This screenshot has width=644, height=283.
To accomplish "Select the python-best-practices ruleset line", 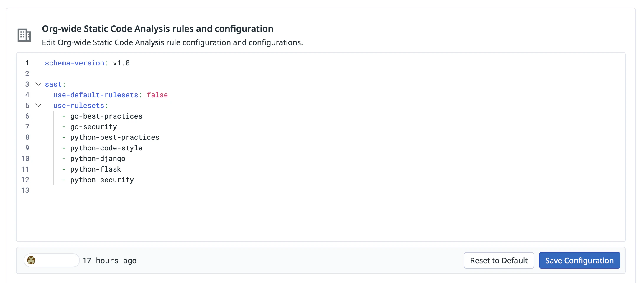I will 115,137.
